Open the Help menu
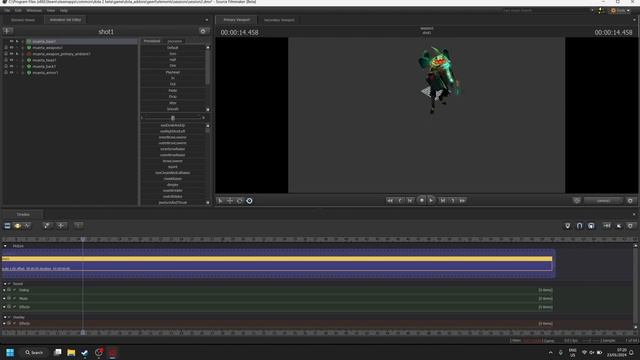The height and width of the screenshot is (360, 640). 64,10
